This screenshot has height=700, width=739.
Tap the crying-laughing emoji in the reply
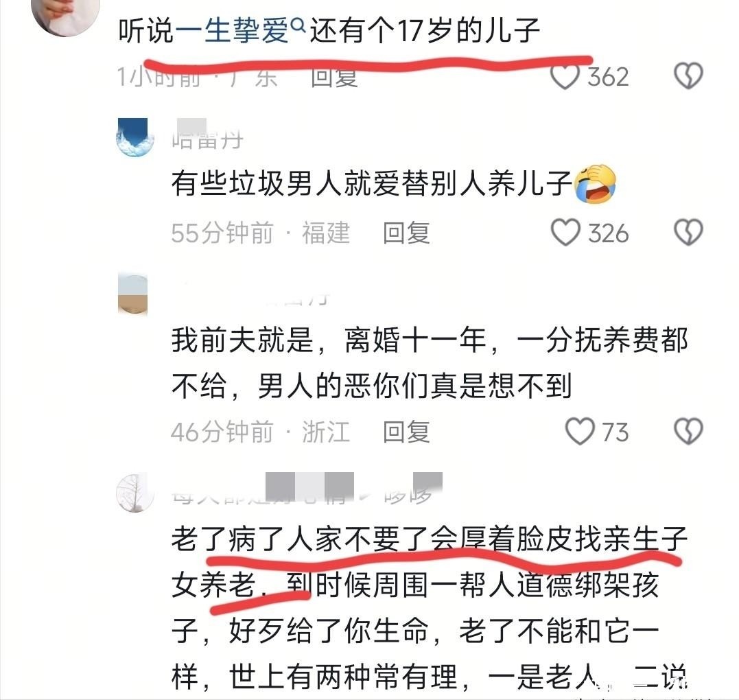596,184
